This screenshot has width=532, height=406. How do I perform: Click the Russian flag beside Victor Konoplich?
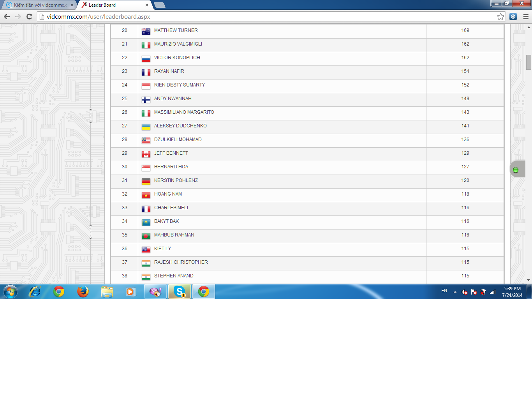click(x=146, y=59)
